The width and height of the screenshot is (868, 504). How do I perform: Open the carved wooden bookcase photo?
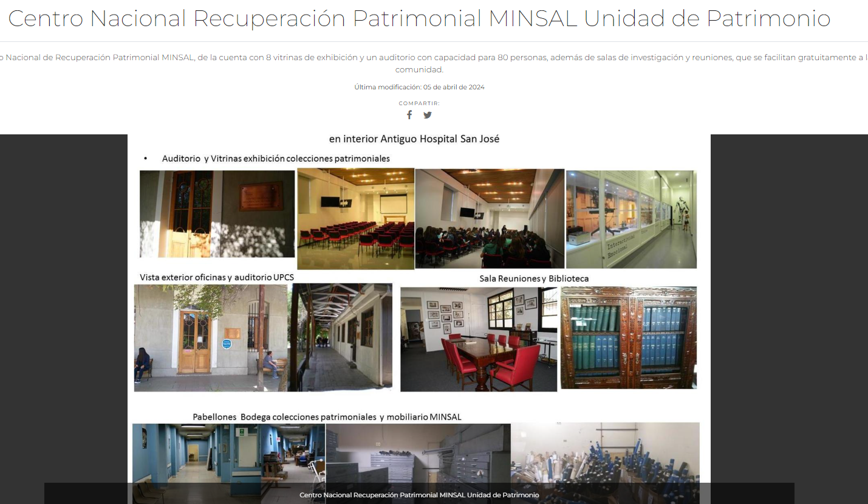pos(628,337)
